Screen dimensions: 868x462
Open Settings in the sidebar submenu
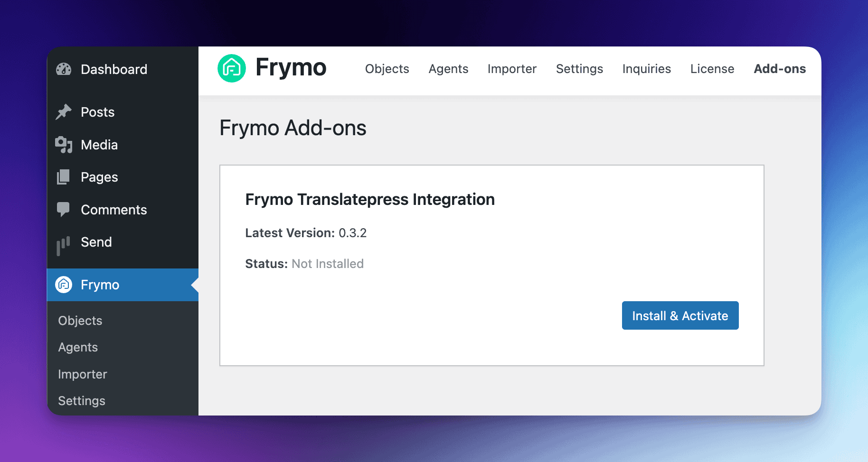click(82, 401)
